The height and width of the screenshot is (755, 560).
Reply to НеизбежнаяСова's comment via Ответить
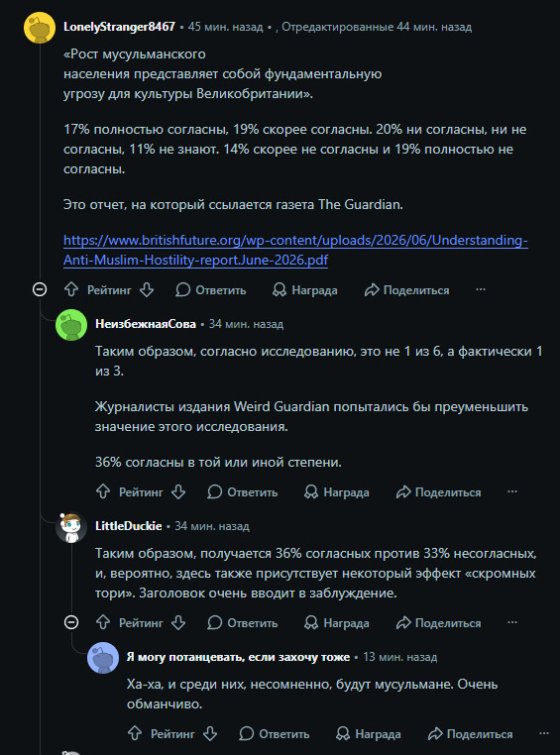243,492
